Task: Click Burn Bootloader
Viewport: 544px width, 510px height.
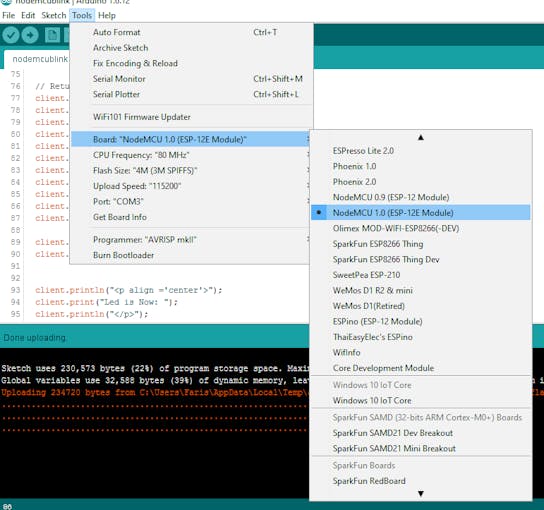Action: coord(190,255)
